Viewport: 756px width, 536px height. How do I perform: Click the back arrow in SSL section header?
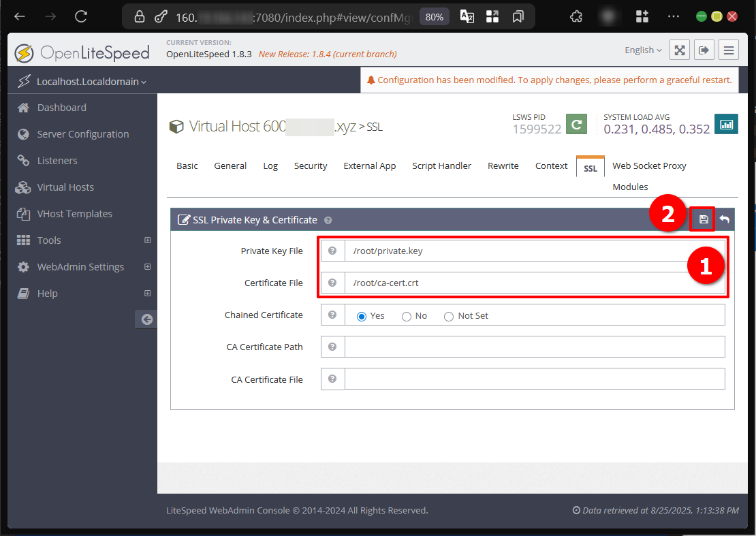coord(724,220)
